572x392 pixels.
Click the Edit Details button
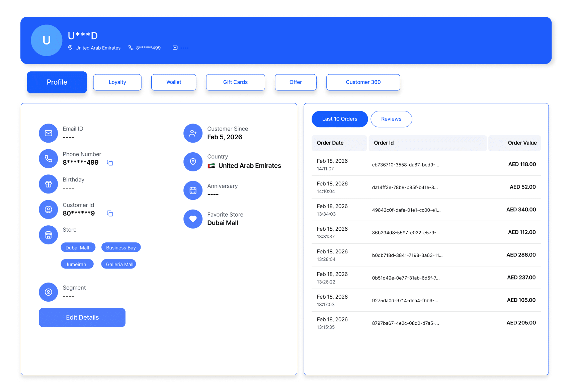tap(82, 317)
